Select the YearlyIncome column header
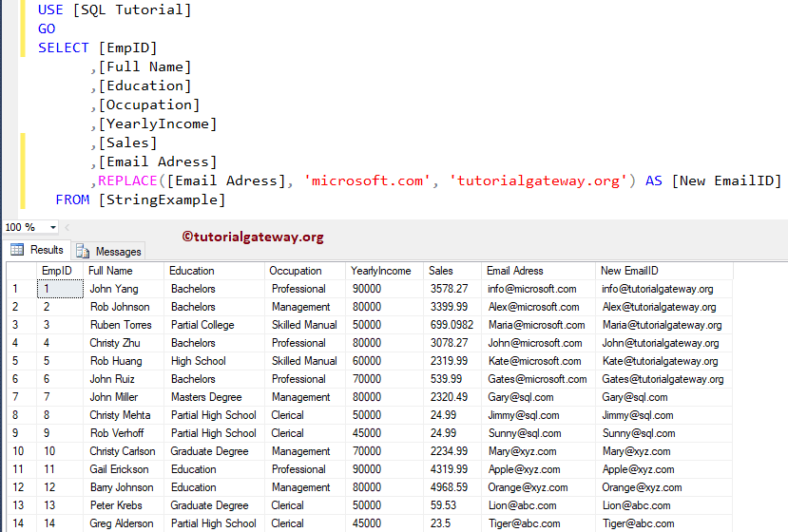Image resolution: width=788 pixels, height=532 pixels. click(x=385, y=271)
